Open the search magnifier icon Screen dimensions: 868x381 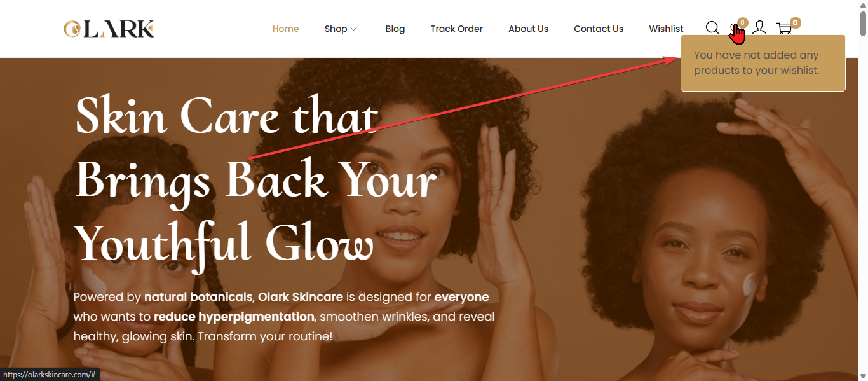click(712, 28)
